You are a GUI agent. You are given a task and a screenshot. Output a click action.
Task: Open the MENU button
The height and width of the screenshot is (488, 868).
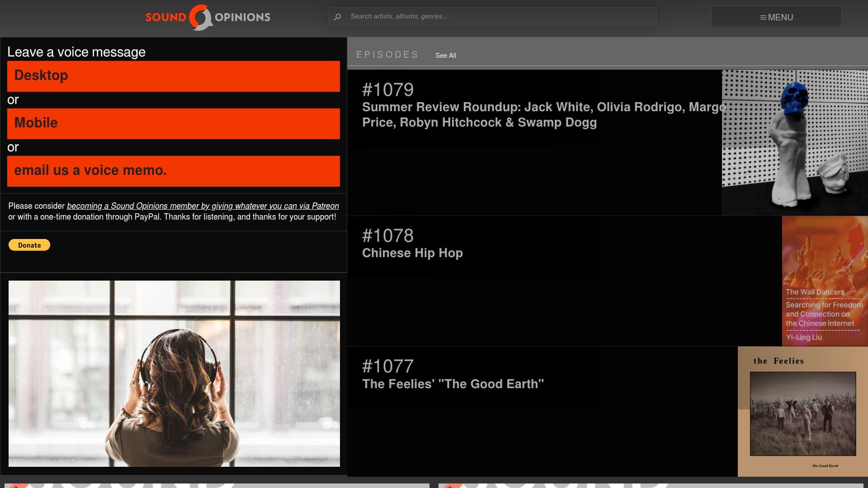776,17
